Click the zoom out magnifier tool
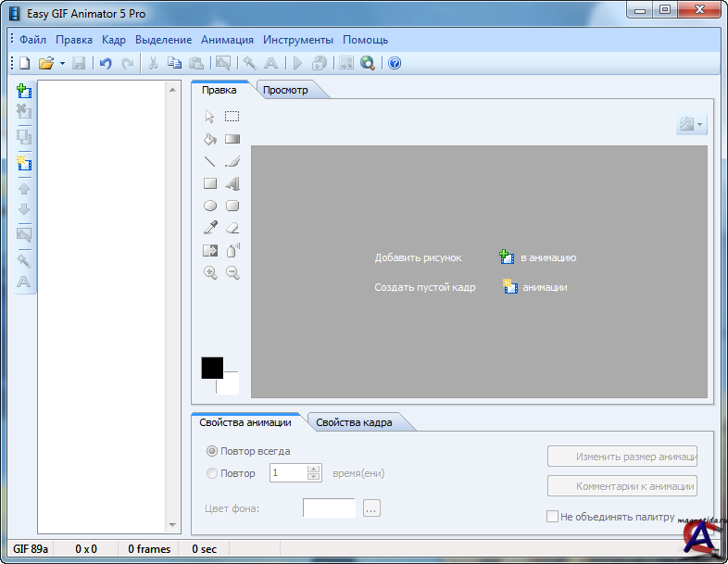 (x=232, y=272)
